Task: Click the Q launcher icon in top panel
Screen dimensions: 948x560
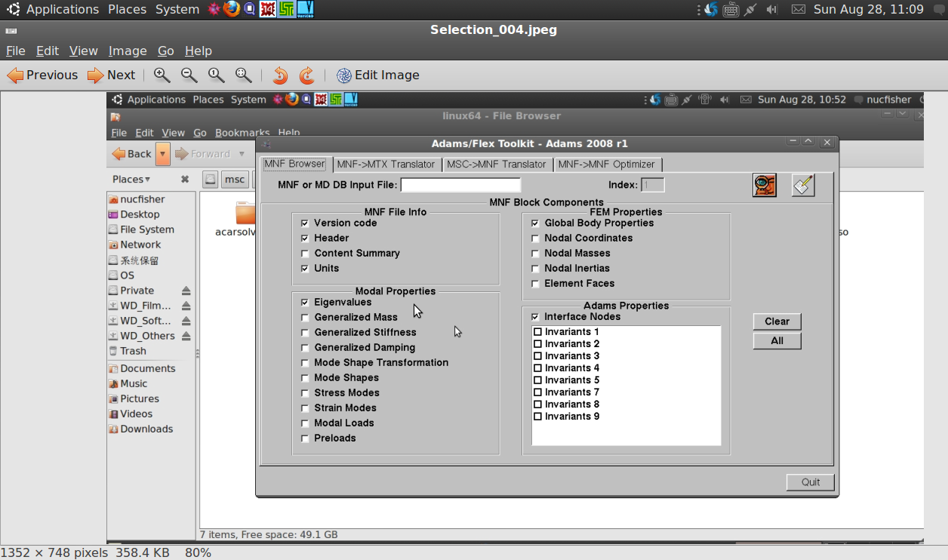Action: (249, 9)
